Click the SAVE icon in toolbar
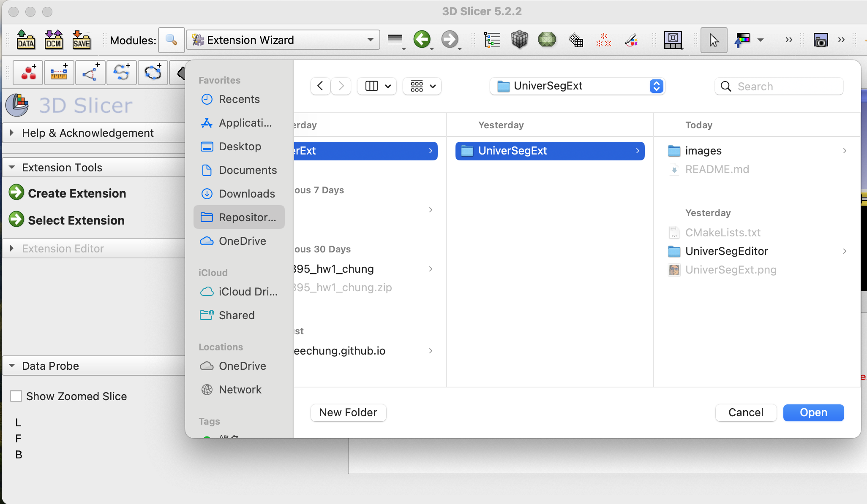The height and width of the screenshot is (504, 867). pyautogui.click(x=81, y=40)
